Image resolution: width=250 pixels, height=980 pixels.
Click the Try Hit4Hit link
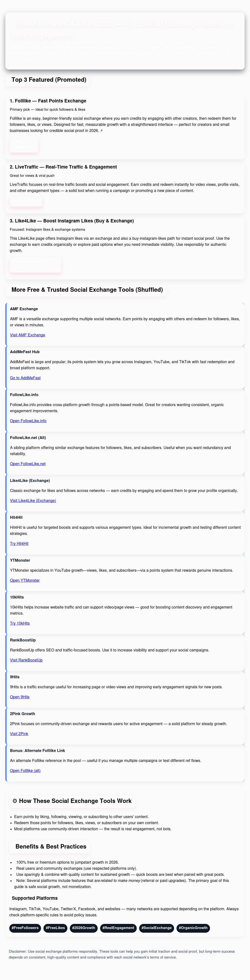pos(19,543)
